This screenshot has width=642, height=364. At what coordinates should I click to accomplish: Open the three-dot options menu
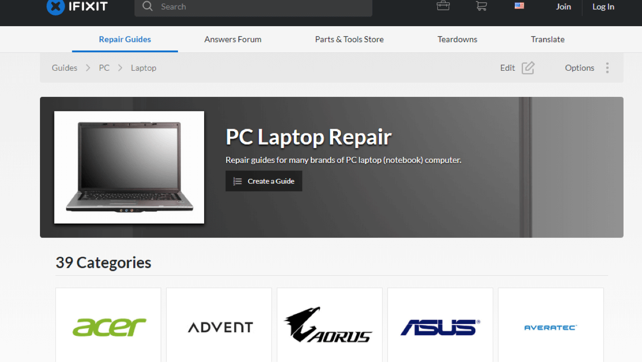point(607,68)
